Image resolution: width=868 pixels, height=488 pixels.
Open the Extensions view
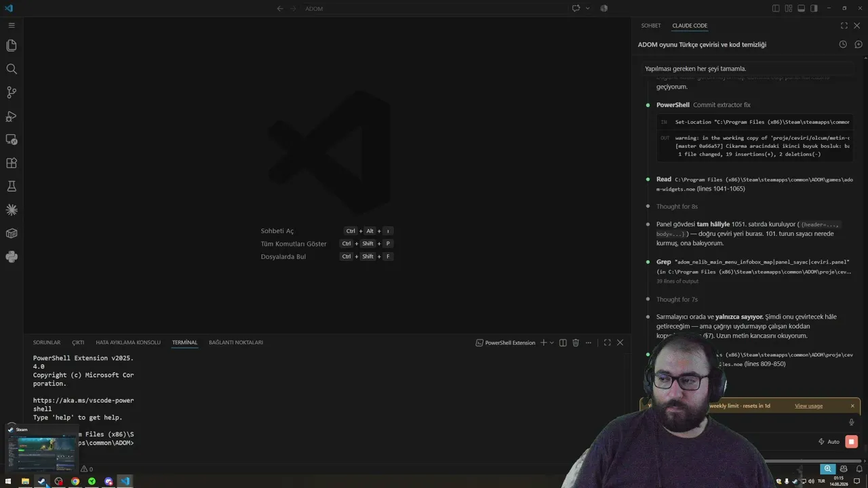pos(12,163)
